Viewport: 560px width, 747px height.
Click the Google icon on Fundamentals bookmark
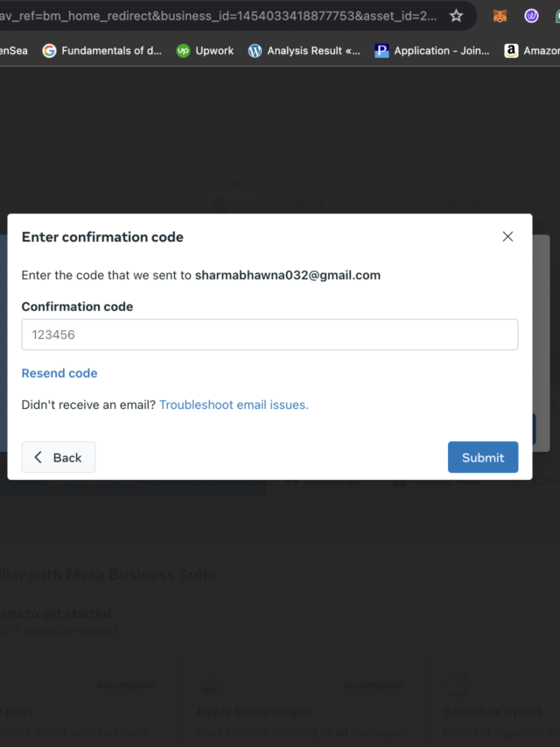[50, 51]
